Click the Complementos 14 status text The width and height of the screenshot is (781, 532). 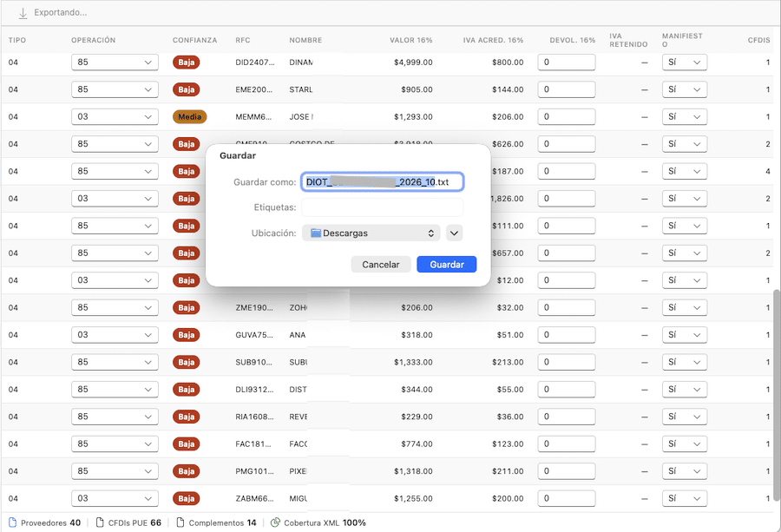point(222,522)
